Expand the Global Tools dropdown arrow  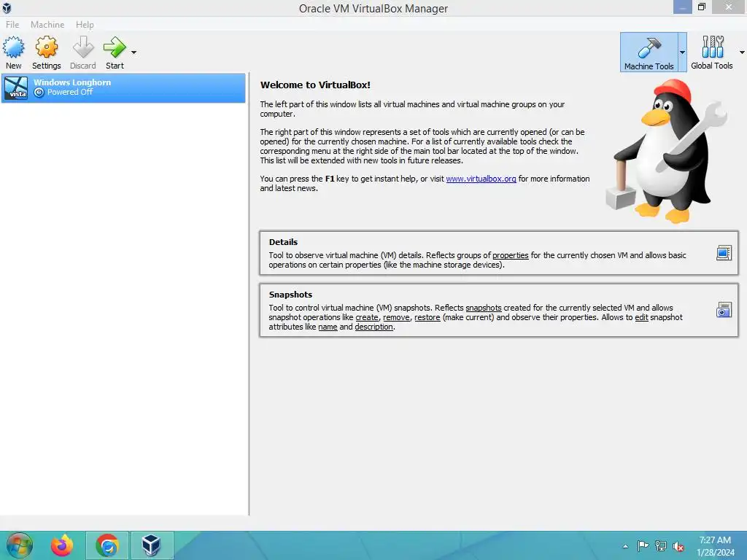click(x=742, y=52)
